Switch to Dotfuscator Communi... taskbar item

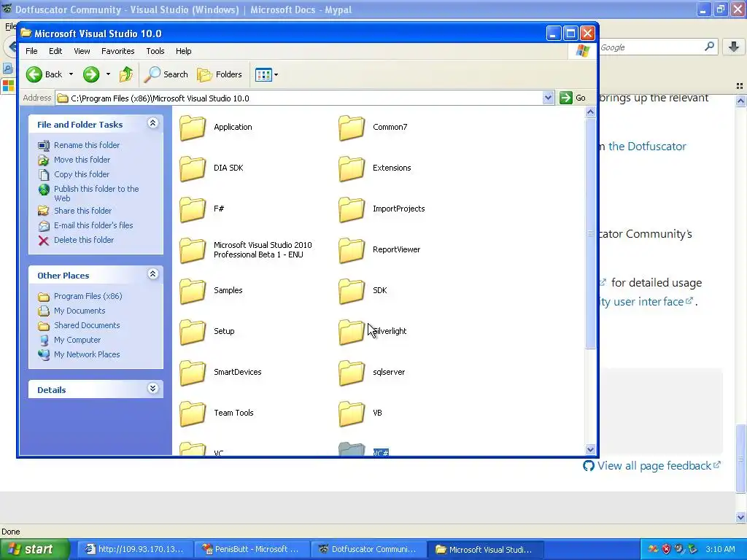(x=368, y=549)
